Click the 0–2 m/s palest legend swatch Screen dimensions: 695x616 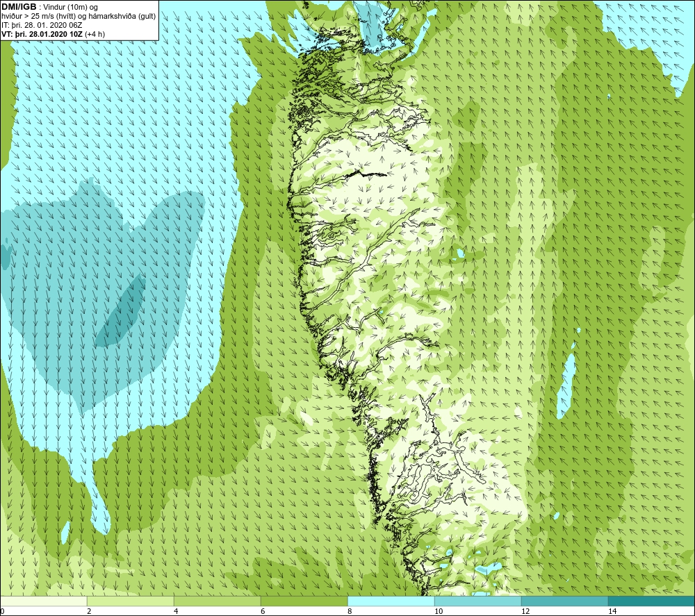tap(44, 601)
